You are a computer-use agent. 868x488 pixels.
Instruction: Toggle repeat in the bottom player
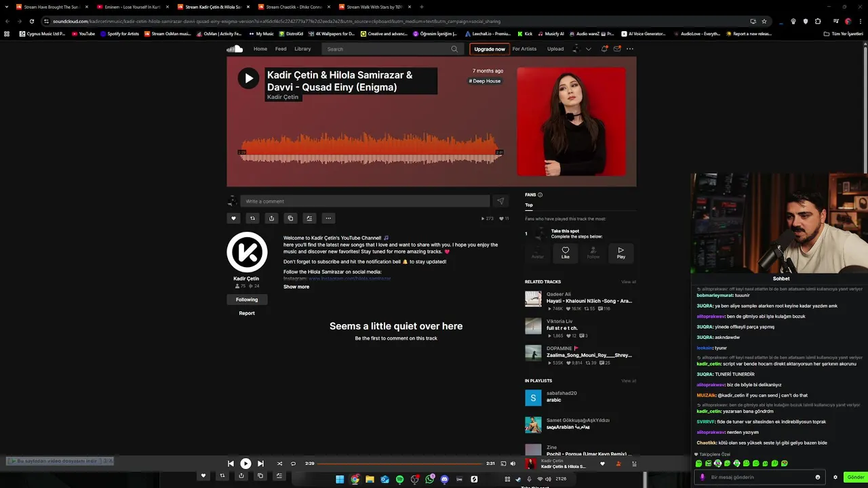point(293,464)
